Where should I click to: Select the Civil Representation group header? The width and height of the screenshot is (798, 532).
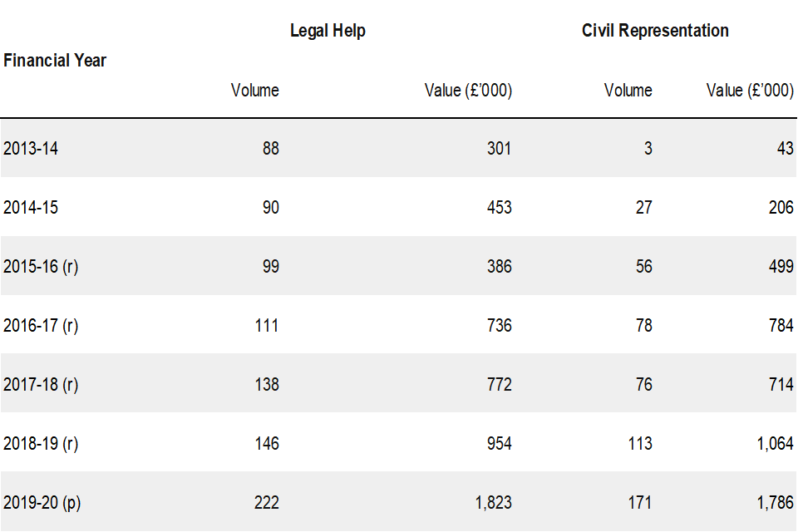[655, 31]
